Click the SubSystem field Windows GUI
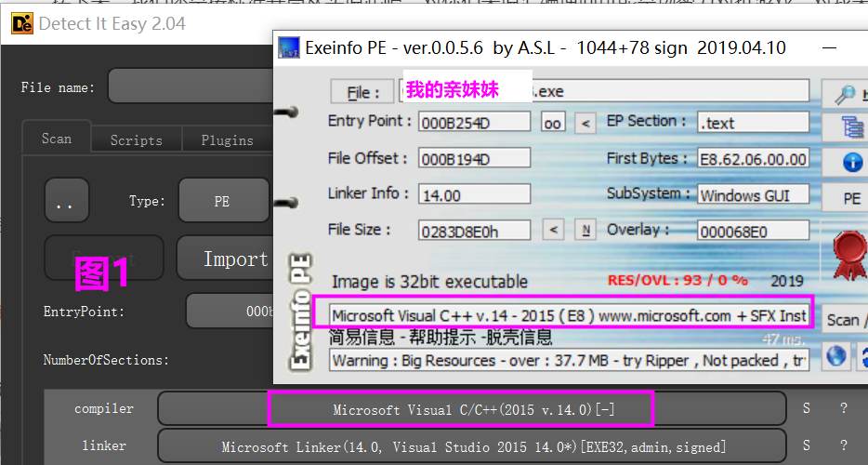This screenshot has height=465, width=868. 753,194
